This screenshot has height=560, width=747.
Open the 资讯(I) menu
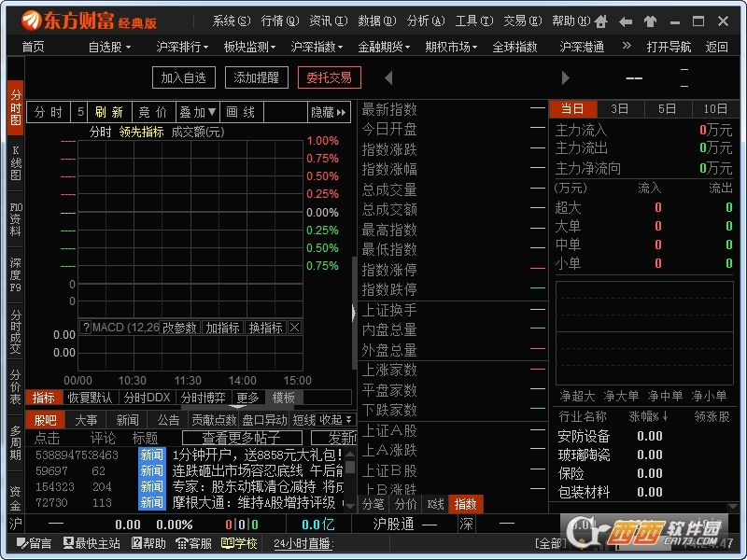(329, 21)
